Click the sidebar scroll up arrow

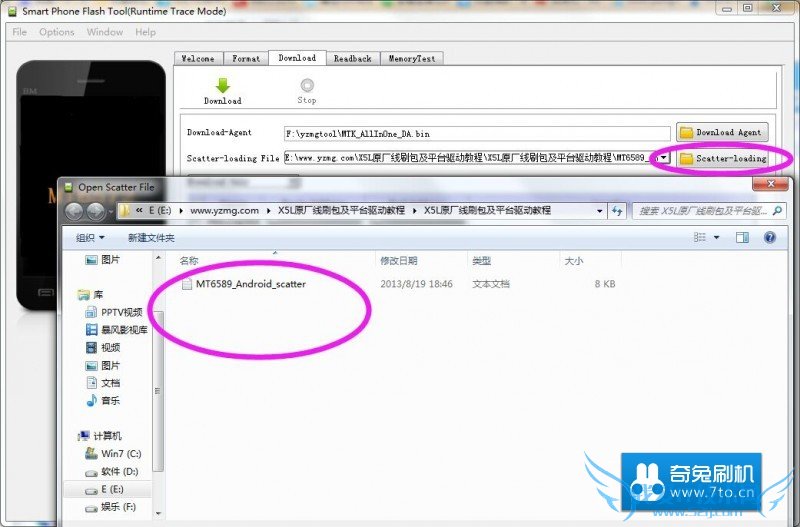tap(158, 259)
